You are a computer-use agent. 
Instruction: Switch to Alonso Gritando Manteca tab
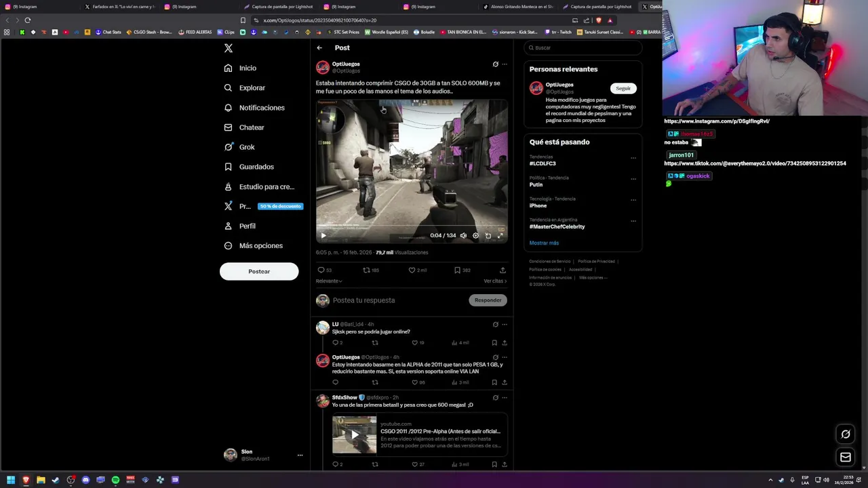(519, 7)
